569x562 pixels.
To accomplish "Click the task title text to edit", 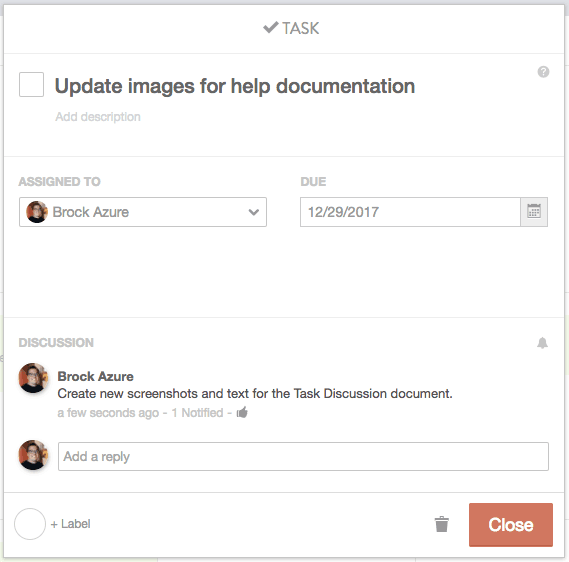I will tap(235, 86).
